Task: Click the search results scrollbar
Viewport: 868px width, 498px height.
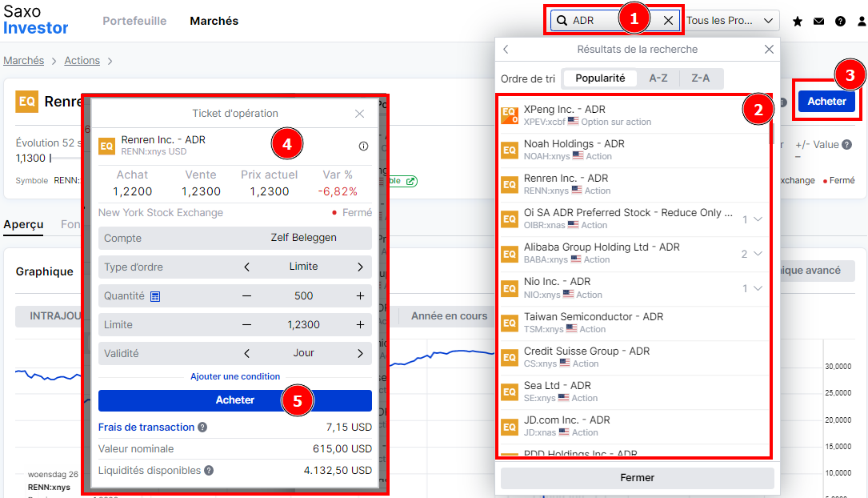Action: (772, 133)
